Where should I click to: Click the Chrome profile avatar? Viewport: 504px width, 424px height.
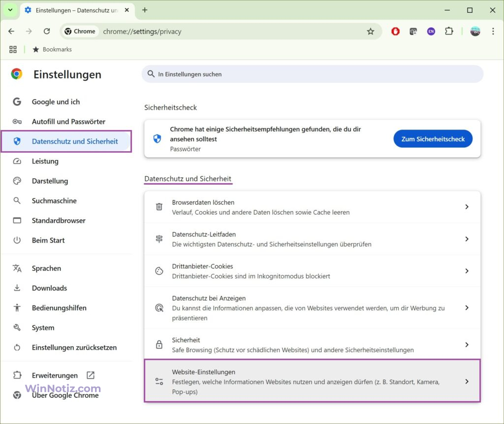(474, 31)
